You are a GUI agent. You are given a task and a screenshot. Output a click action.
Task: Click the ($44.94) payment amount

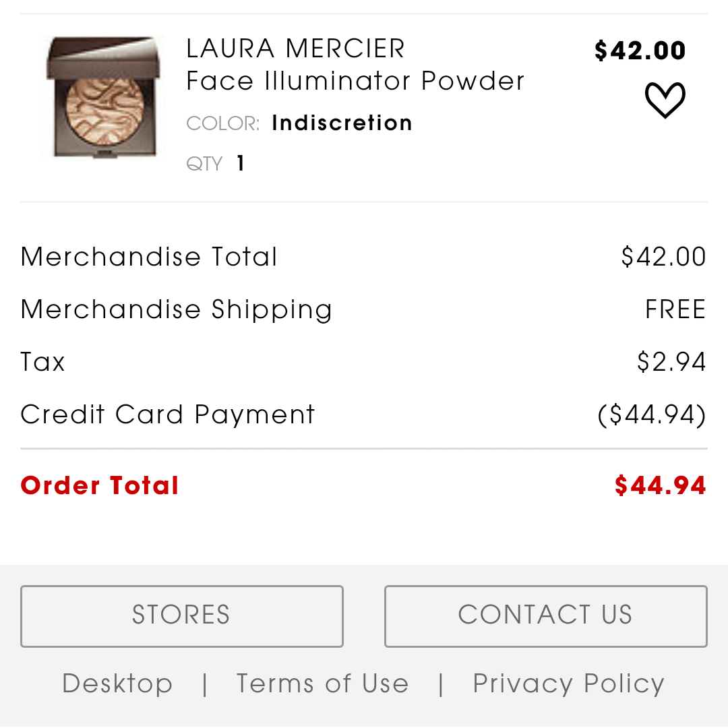coord(652,415)
